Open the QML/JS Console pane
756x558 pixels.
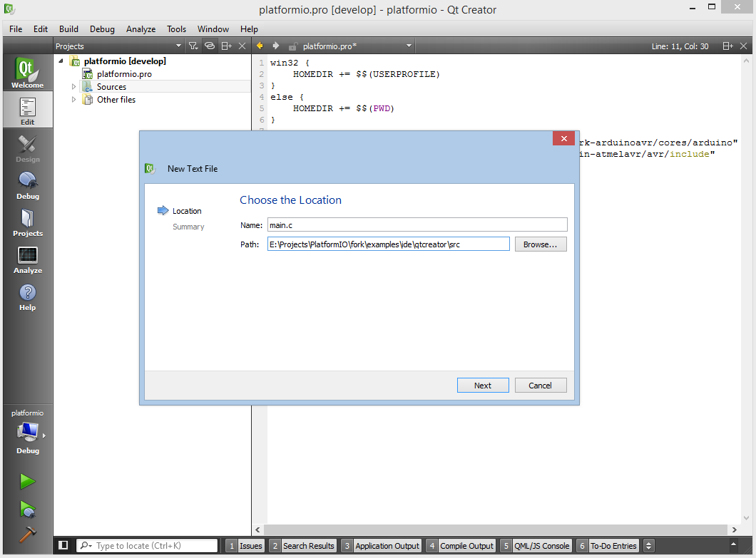[536, 545]
